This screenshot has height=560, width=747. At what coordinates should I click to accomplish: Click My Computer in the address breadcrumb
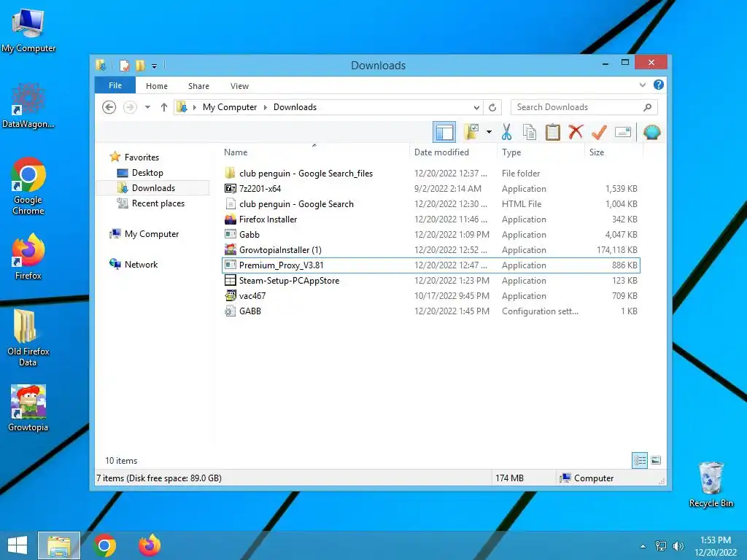click(230, 107)
